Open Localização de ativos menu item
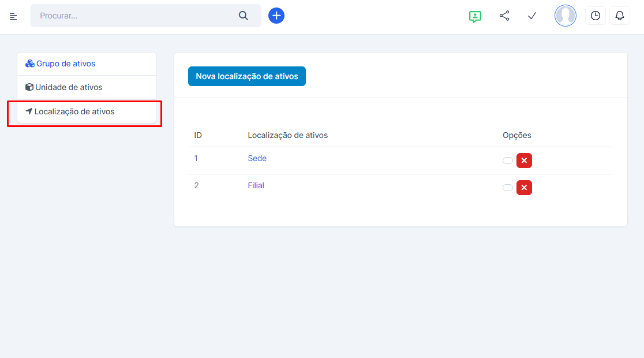Screen dimensions: 644x358 [74, 111]
